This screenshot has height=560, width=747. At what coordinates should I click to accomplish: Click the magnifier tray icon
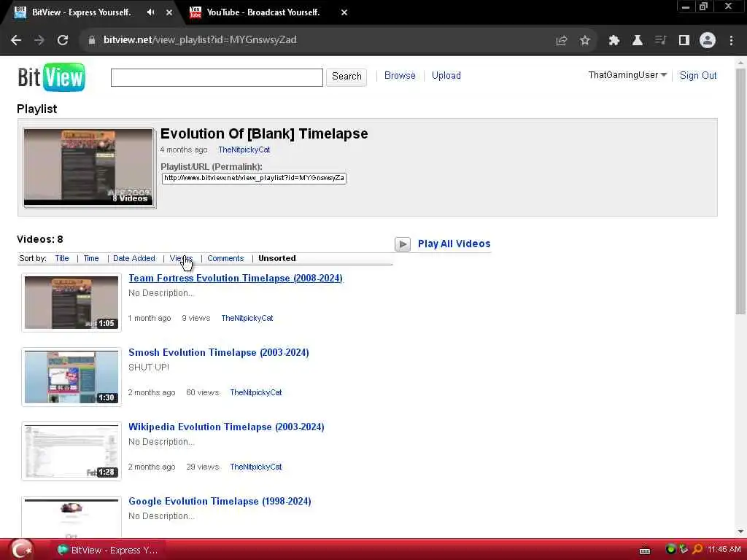pyautogui.click(x=697, y=549)
